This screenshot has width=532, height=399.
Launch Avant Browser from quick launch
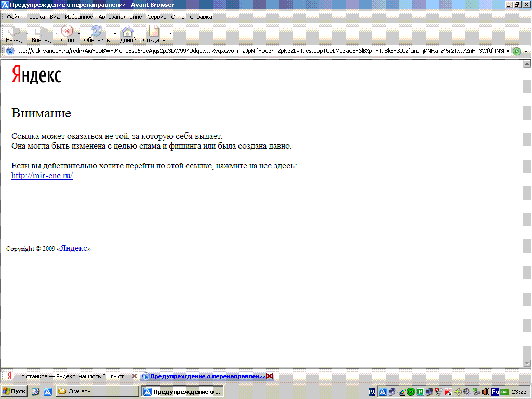47,391
